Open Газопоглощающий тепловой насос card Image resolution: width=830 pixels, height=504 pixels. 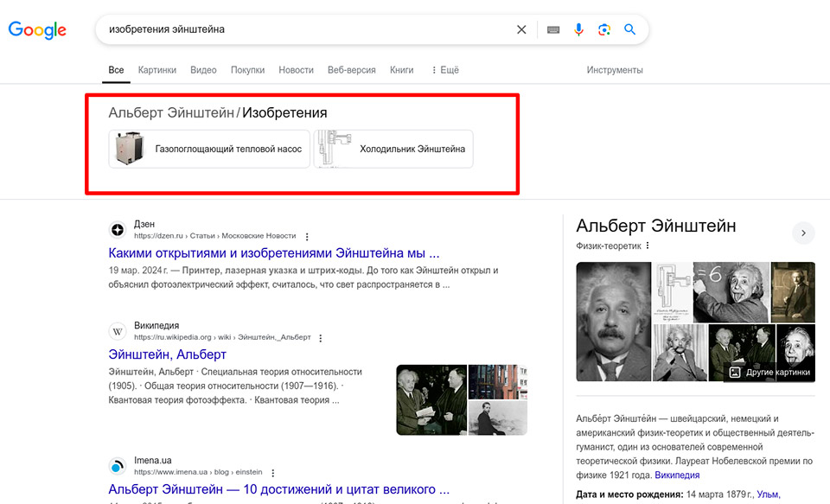pyautogui.click(x=209, y=149)
